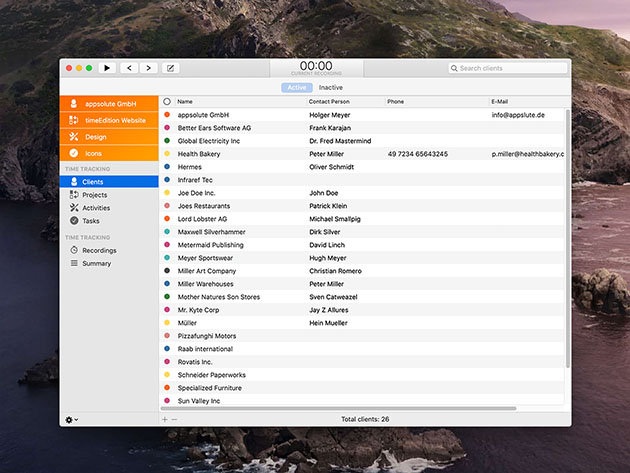This screenshot has width=630, height=473.
Task: Click the circle color column header
Action: click(167, 102)
